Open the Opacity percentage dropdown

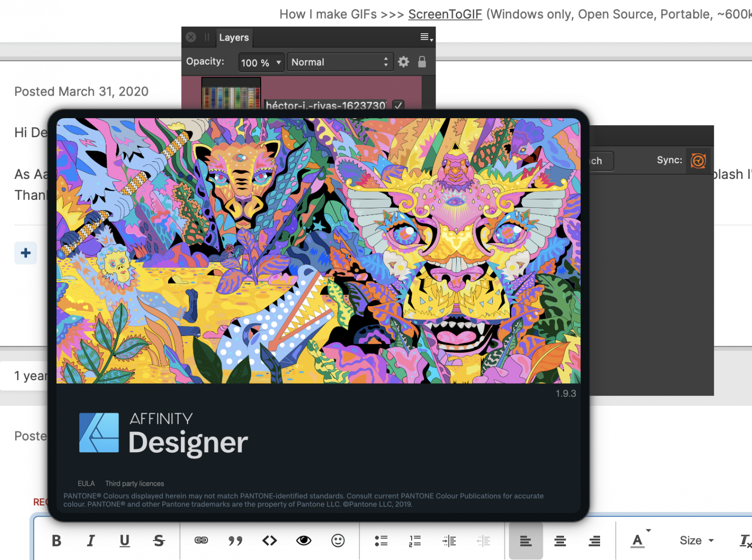click(x=261, y=62)
